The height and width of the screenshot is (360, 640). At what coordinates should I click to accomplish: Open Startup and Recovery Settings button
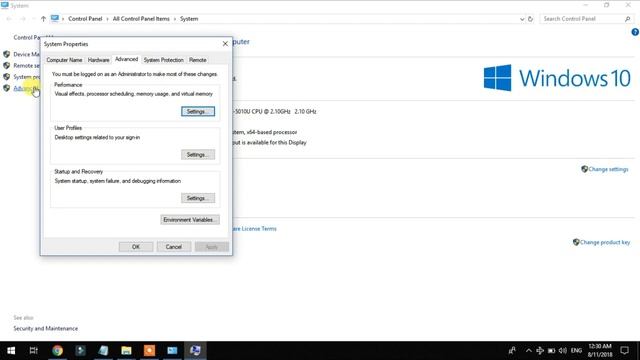198,198
